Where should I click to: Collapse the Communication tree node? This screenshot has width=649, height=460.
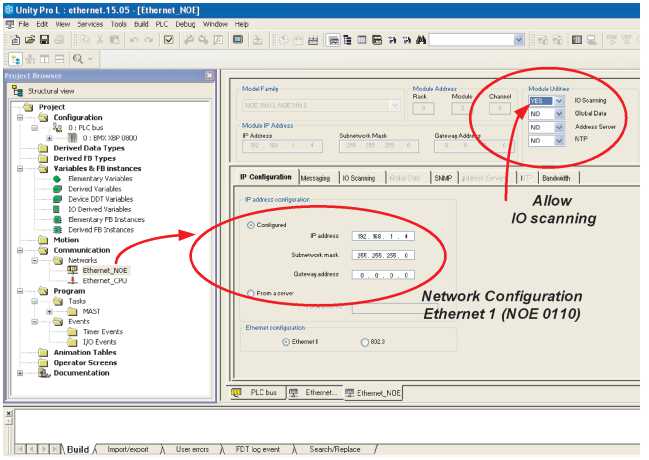19,250
